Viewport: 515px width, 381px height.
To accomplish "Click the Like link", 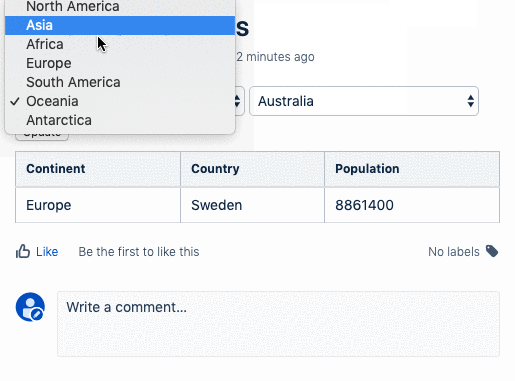I will [47, 252].
